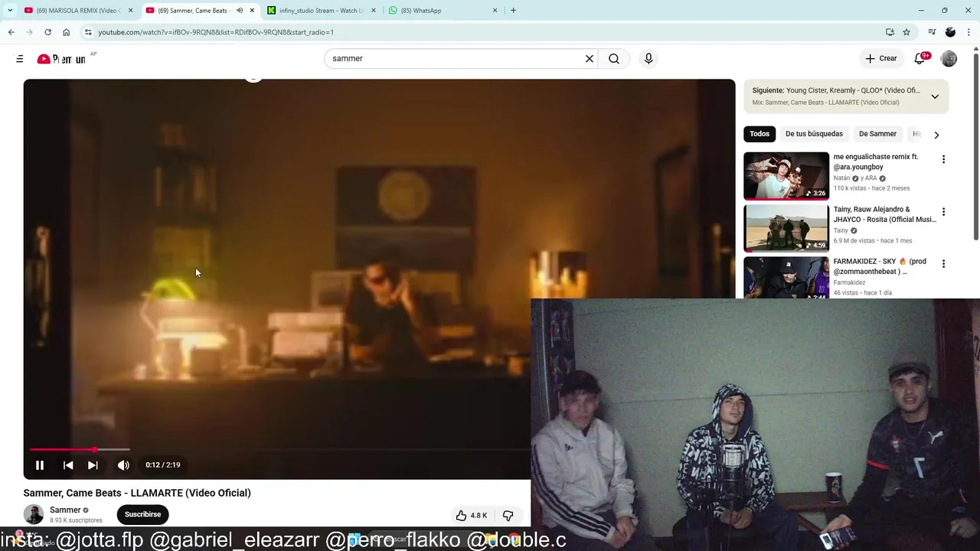Click the address bar URL

click(x=216, y=32)
